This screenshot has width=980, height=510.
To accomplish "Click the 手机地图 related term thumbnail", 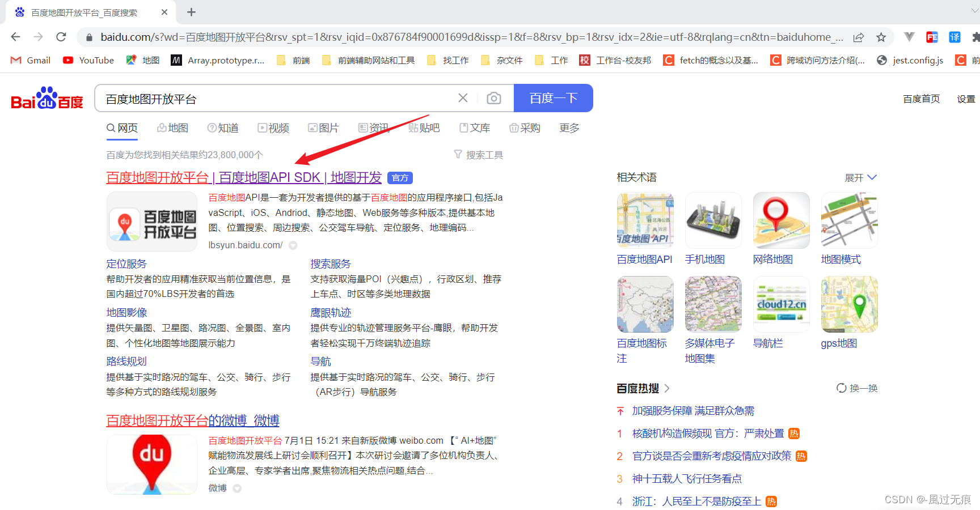I will pyautogui.click(x=713, y=220).
